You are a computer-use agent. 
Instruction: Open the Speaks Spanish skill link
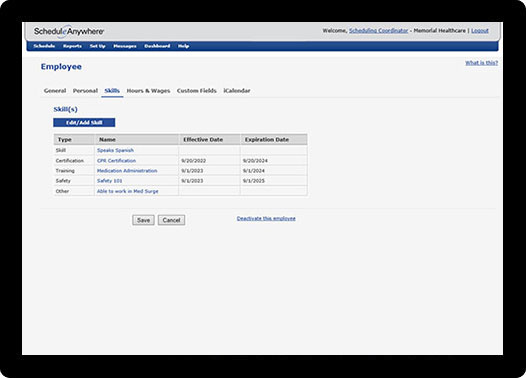click(115, 150)
